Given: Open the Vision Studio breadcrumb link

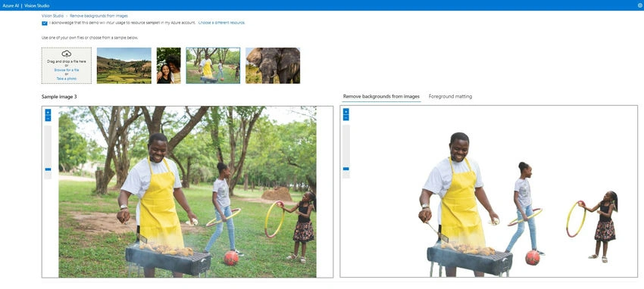Looking at the screenshot, I should pyautogui.click(x=52, y=16).
